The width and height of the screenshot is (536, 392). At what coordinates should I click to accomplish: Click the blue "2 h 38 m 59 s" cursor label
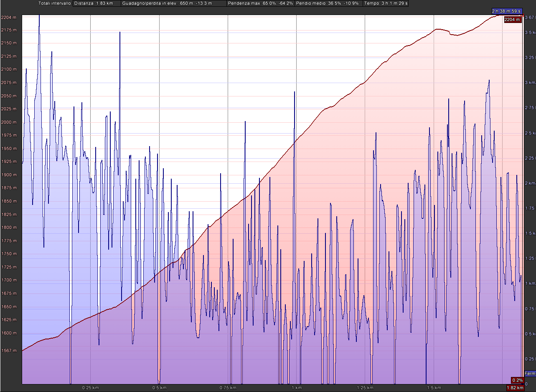pos(506,11)
